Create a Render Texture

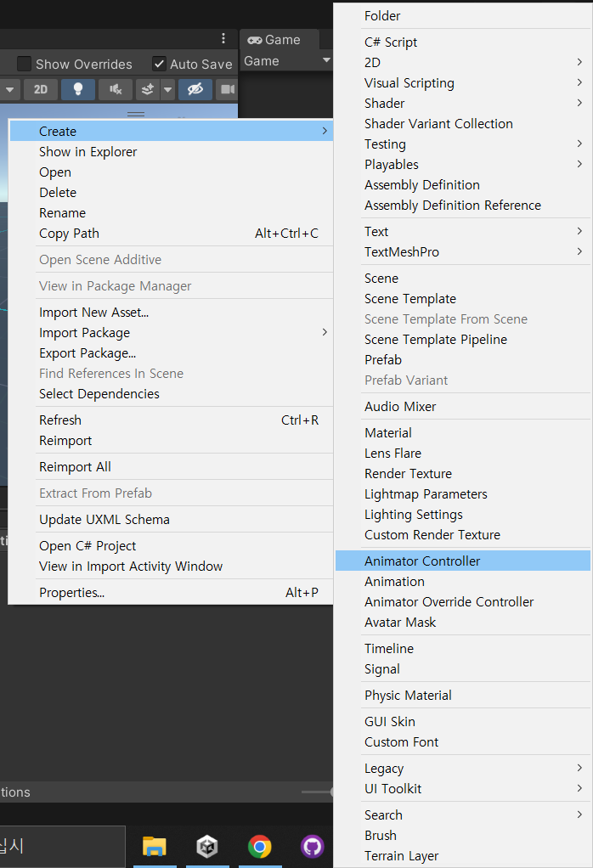(x=463, y=474)
